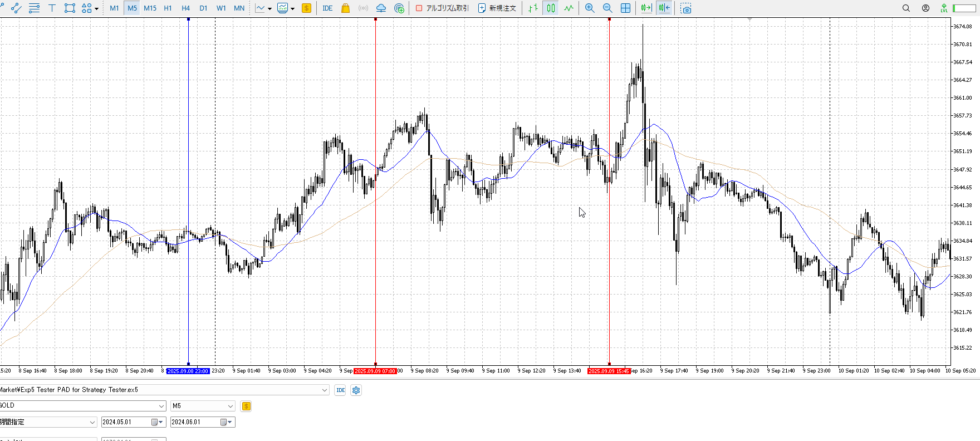The width and height of the screenshot is (980, 441).
Task: Select the D1 timeframe button
Action: click(203, 8)
